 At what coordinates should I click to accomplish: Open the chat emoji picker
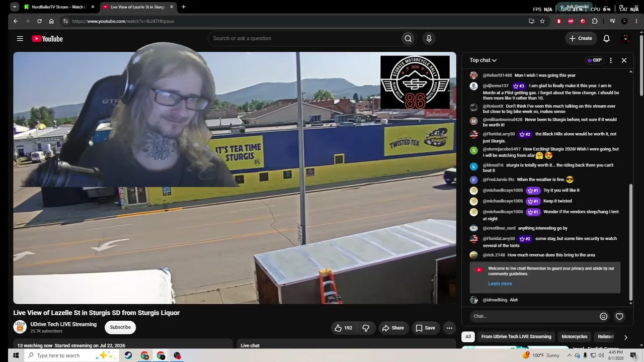coord(603,316)
